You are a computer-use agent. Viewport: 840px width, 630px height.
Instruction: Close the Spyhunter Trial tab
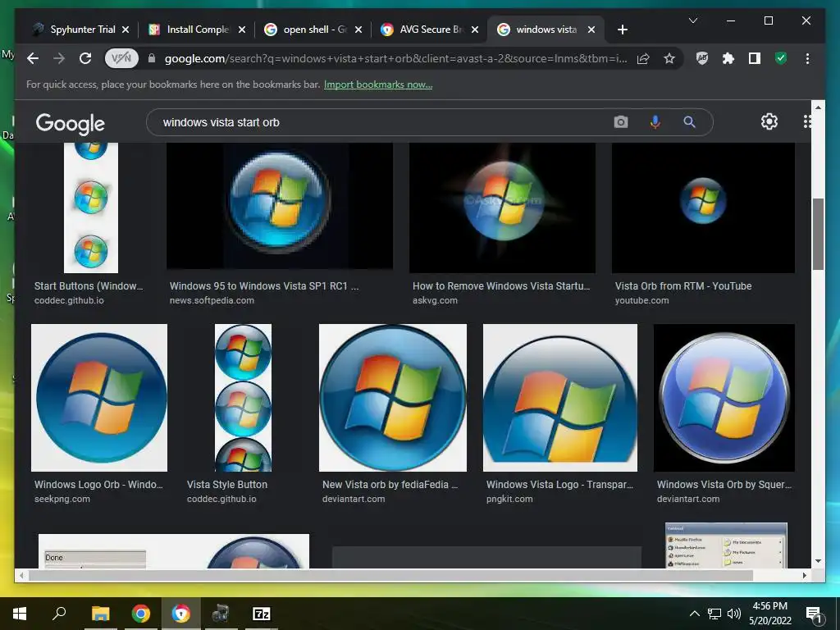tap(126, 30)
